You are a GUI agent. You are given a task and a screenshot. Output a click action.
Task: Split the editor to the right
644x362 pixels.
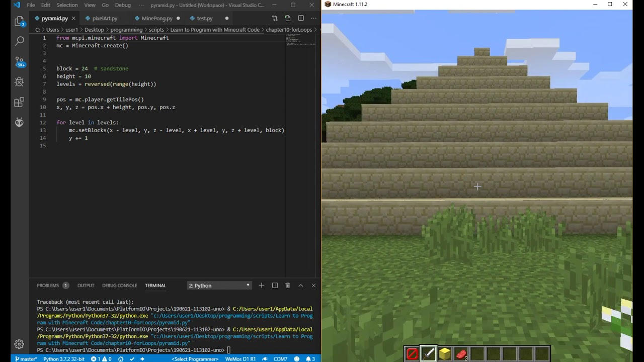[300, 18]
